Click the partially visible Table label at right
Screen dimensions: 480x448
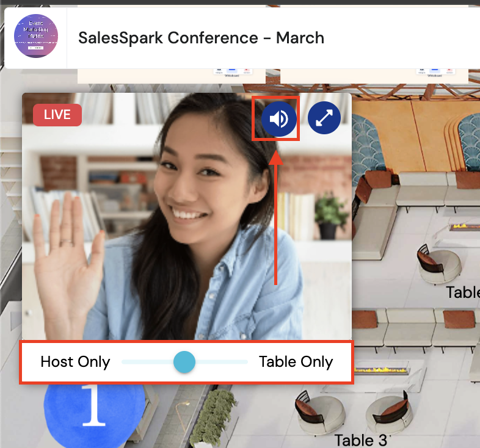click(462, 292)
